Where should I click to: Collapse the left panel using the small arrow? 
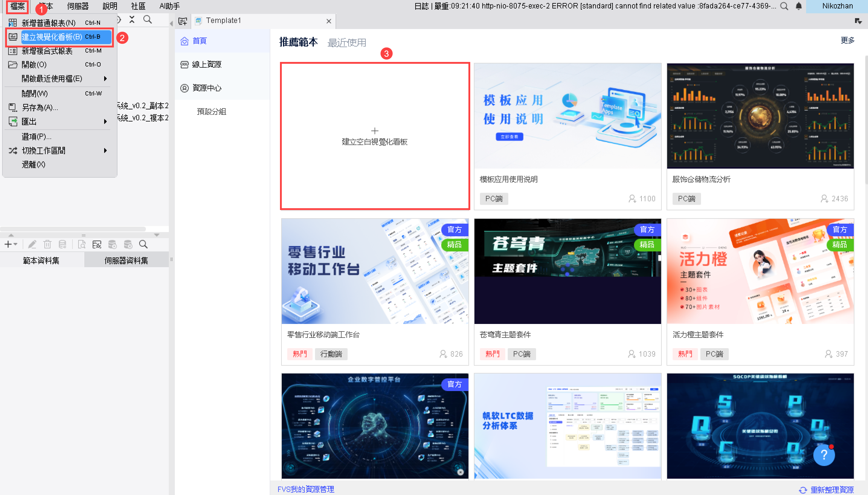click(x=171, y=23)
